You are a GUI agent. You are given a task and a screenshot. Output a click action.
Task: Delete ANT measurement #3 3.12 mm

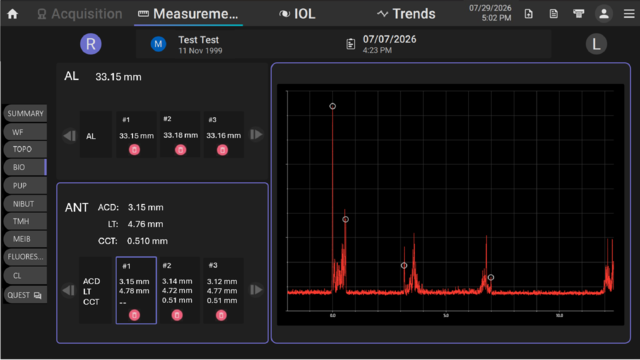221,315
